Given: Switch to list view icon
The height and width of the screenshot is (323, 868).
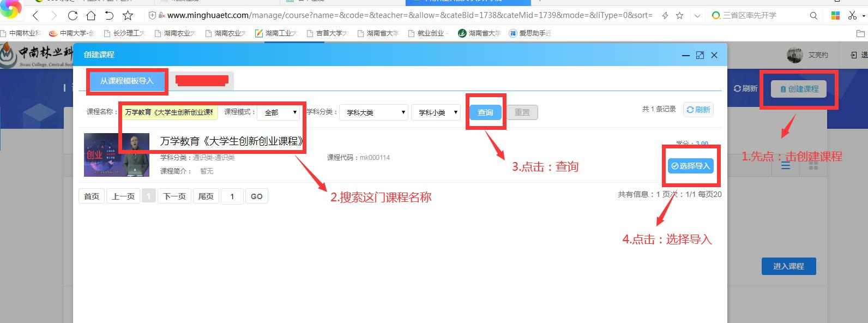Looking at the screenshot, I should (x=786, y=166).
